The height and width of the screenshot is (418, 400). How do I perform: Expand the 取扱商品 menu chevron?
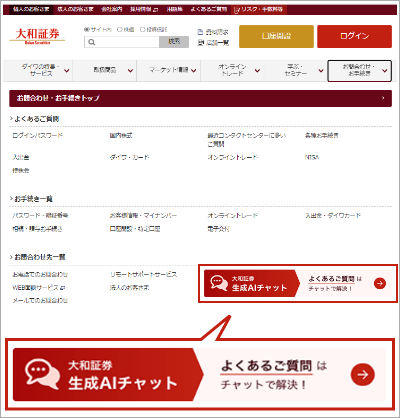[x=130, y=71]
